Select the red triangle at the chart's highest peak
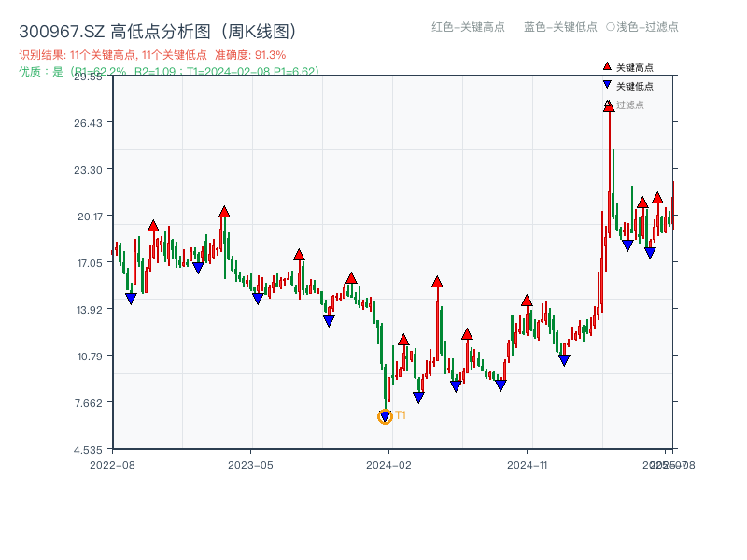 coord(609,106)
